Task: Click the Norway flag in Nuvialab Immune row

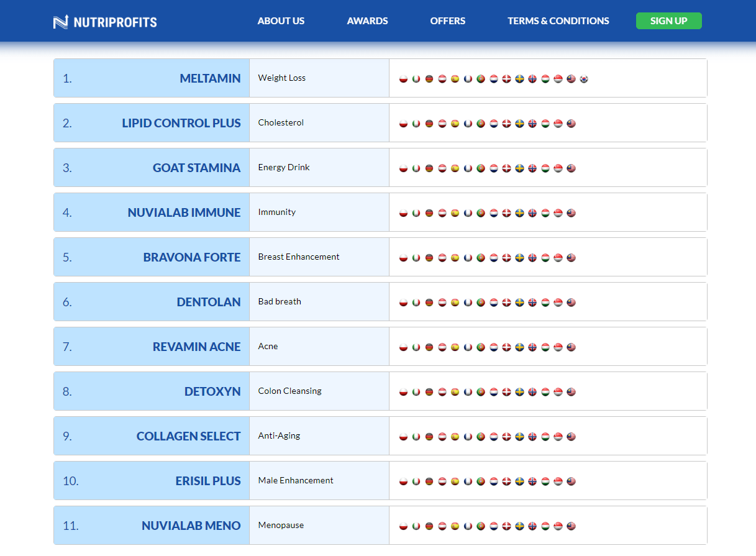Action: click(532, 213)
